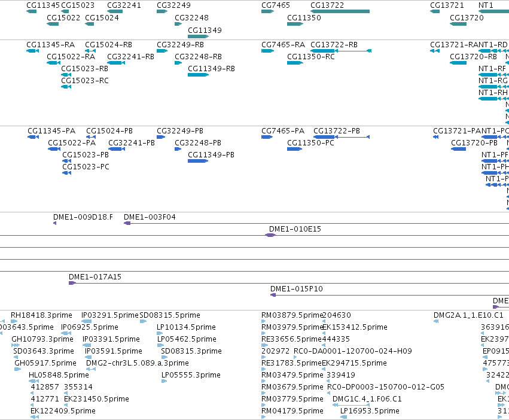Click EST HL05848.5prime
Viewport: 509px width, 420px height.
(59, 375)
